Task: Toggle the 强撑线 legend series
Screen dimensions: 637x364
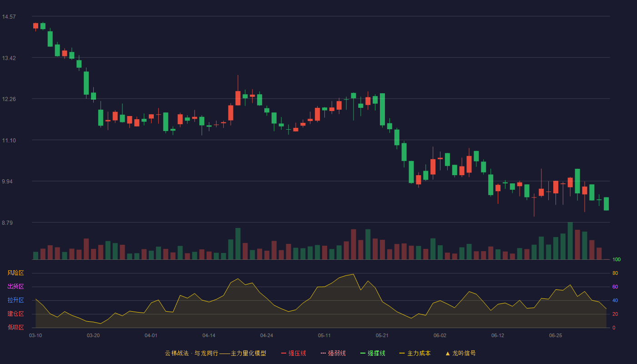Action: 373,353
